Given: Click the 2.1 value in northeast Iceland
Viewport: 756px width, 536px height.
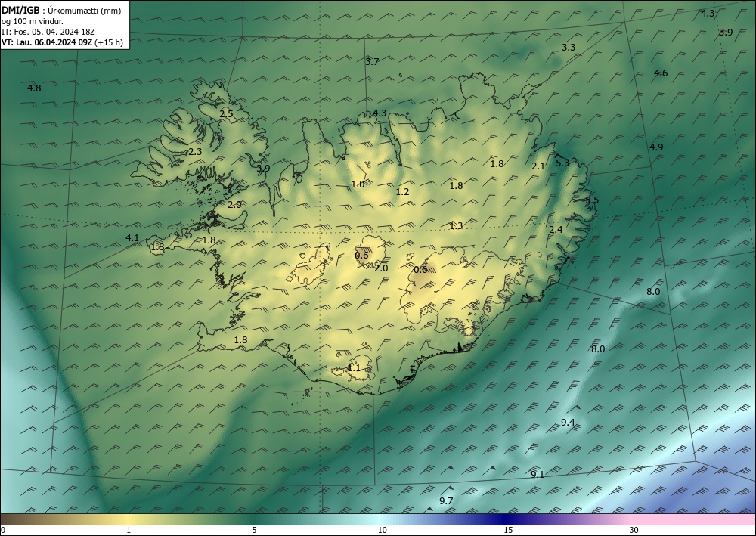Looking at the screenshot, I should [x=538, y=166].
